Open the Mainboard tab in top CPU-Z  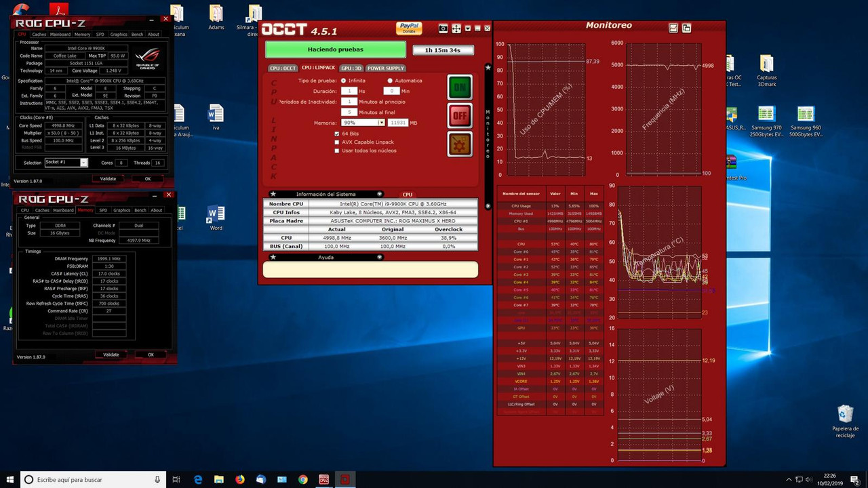coord(60,34)
